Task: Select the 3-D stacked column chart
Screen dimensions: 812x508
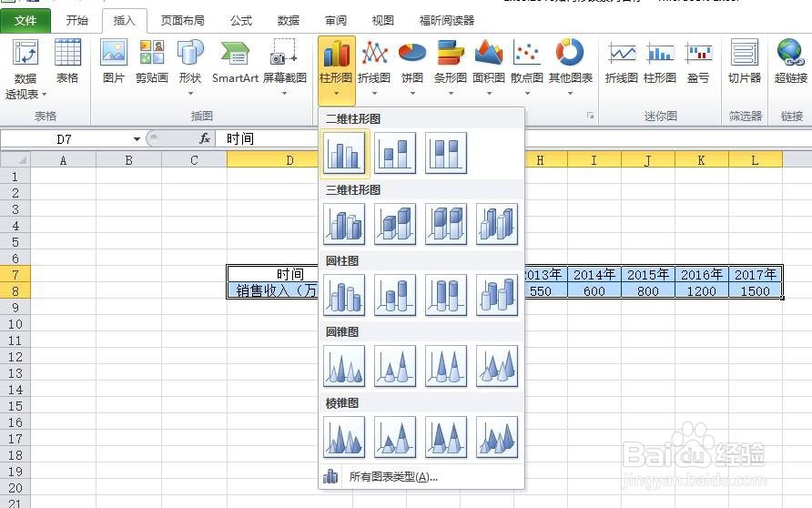Action: tap(394, 224)
